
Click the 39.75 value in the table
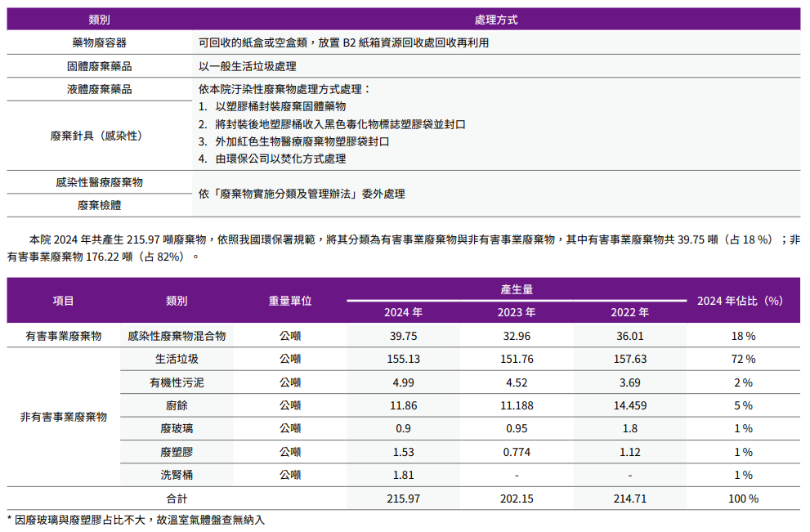tap(404, 336)
